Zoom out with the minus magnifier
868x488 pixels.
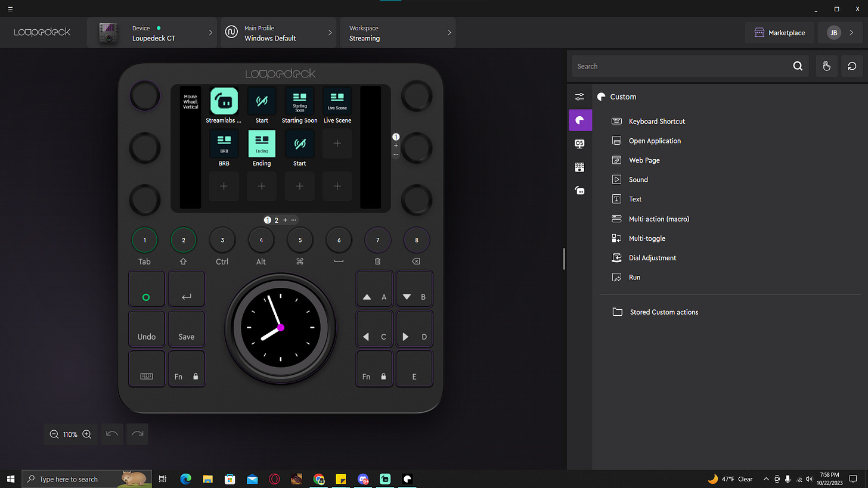point(54,434)
